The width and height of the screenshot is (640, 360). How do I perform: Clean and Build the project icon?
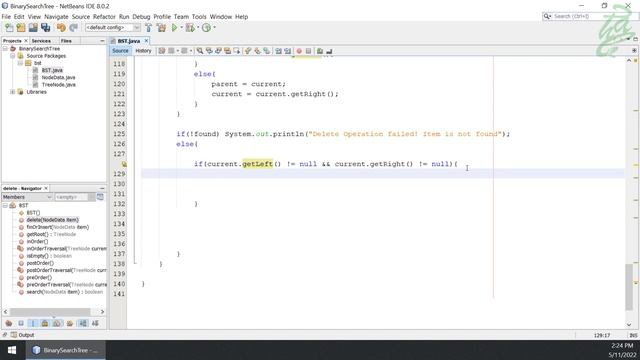tap(162, 28)
